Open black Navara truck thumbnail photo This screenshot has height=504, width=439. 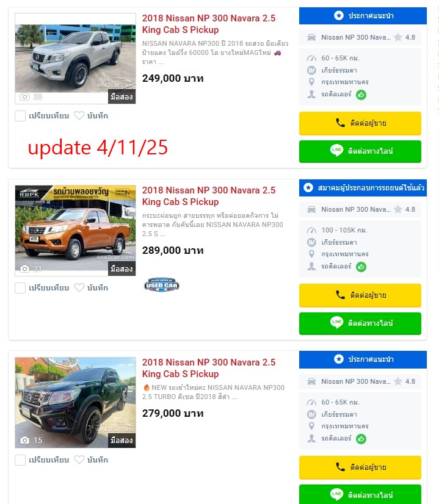click(75, 402)
